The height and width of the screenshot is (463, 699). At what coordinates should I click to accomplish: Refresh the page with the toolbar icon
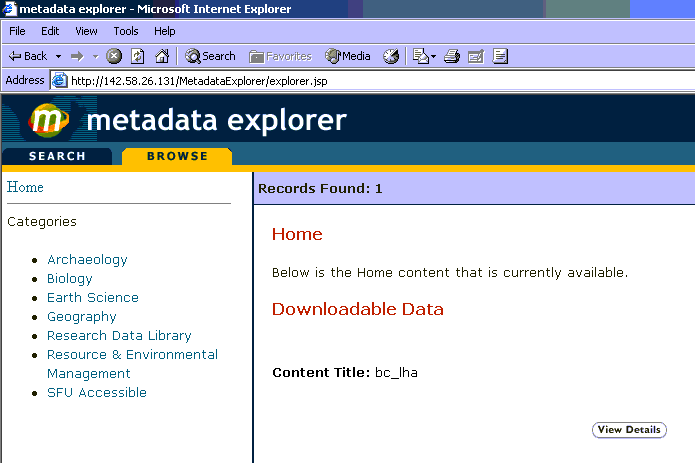138,56
